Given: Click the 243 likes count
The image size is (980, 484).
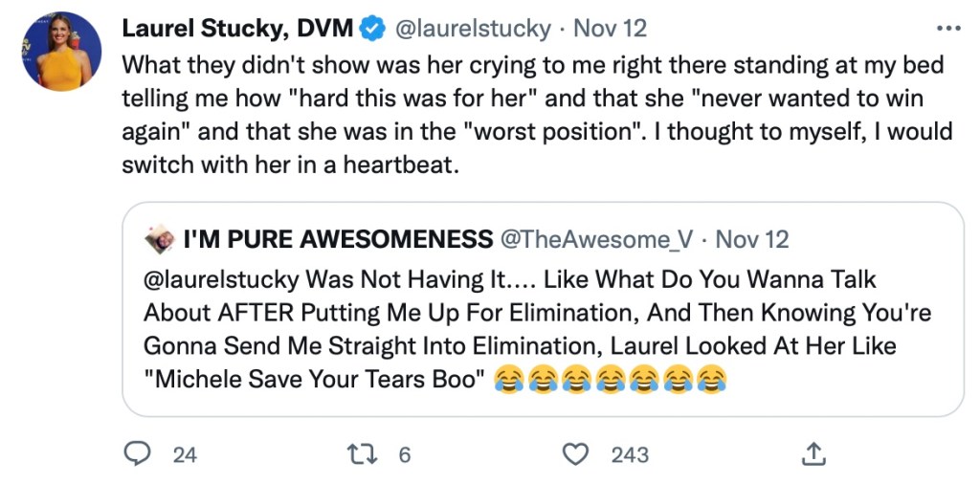Looking at the screenshot, I should [x=630, y=455].
